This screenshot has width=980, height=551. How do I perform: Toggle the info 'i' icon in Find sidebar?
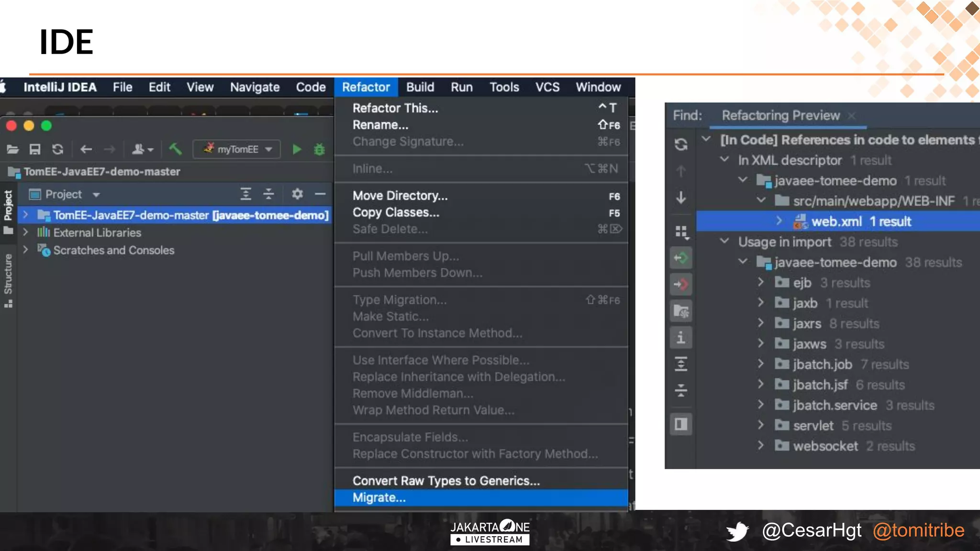click(x=681, y=338)
